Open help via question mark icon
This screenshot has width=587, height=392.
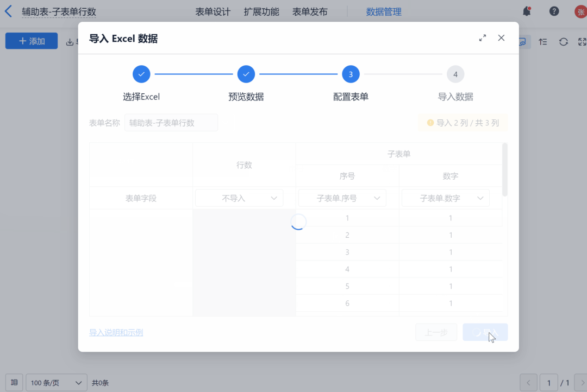(554, 11)
